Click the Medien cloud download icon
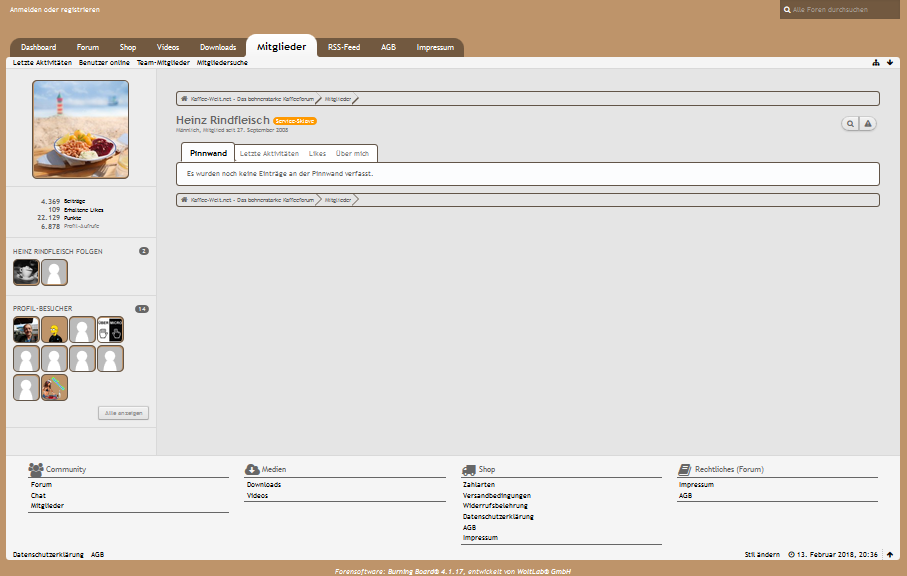The image size is (907, 576). click(252, 469)
